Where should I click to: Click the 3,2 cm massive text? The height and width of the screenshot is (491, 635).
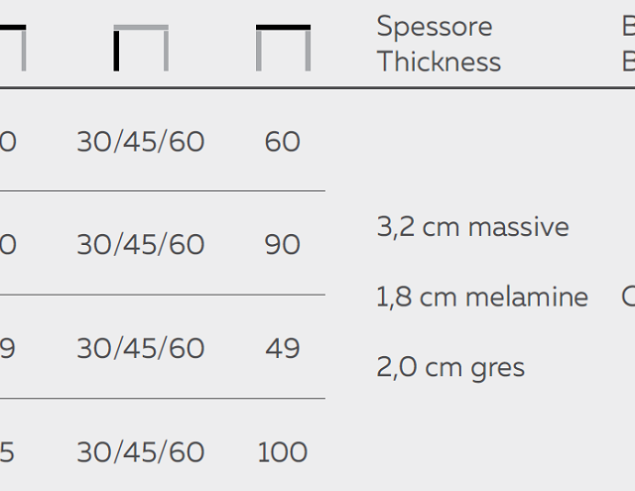[x=473, y=227]
